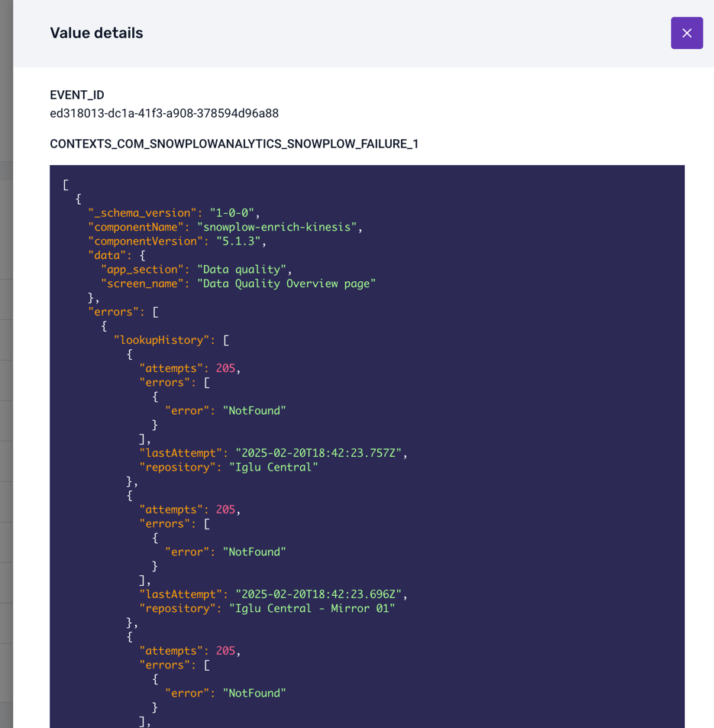Click the "snowplow-enrich-kinesis" component name value
Image resolution: width=714 pixels, height=728 pixels.
pyautogui.click(x=276, y=227)
